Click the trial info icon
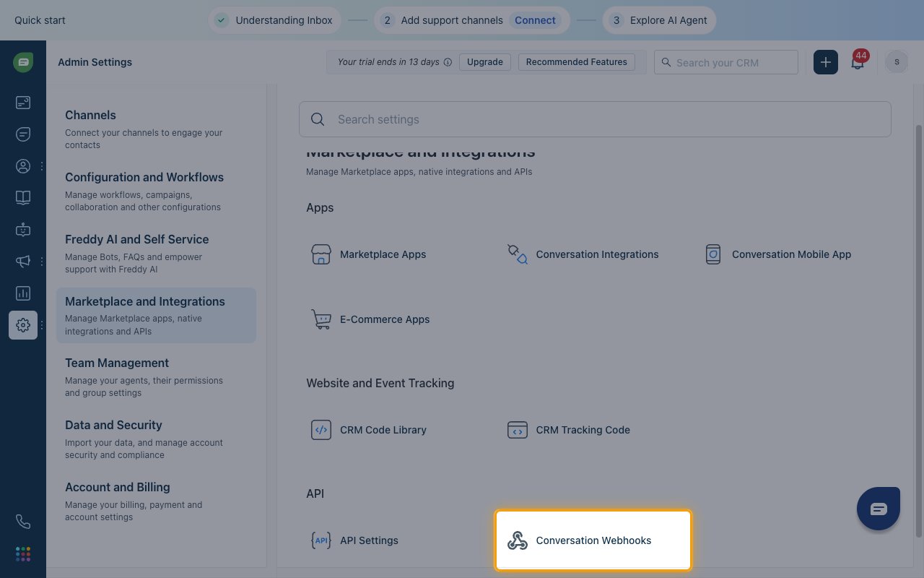The image size is (924, 578). coord(448,62)
